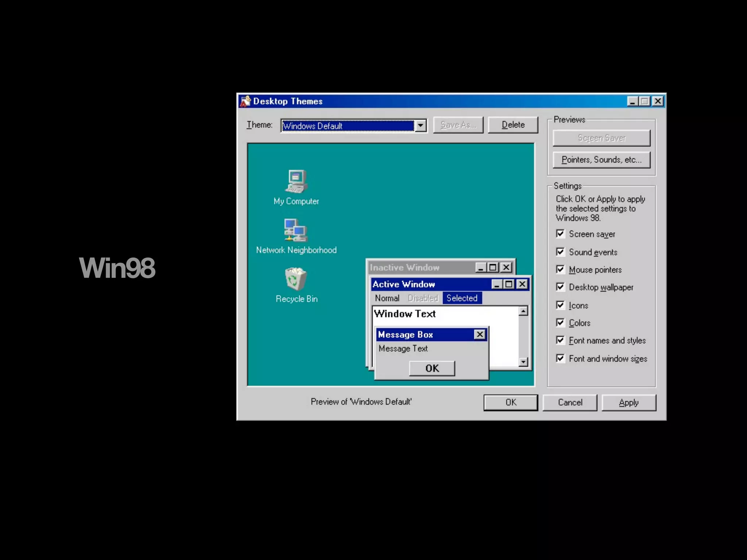The image size is (747, 560).
Task: Close the Active Window in preview
Action: click(x=522, y=284)
